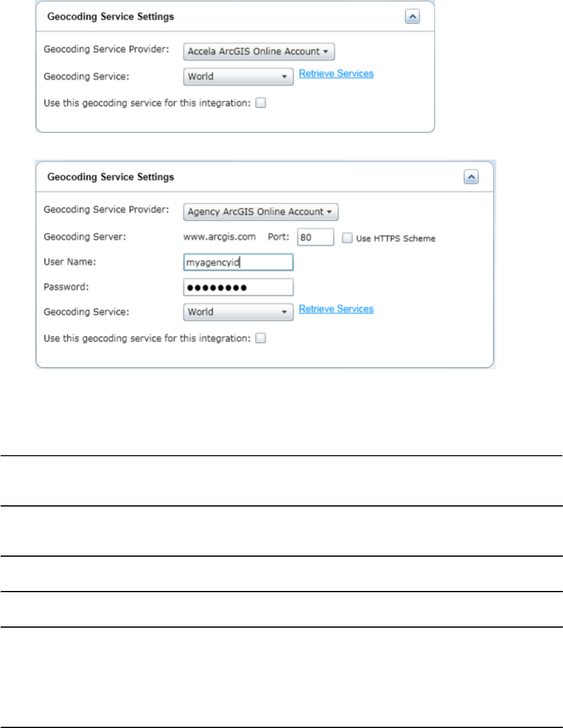
Task: Enable geocoding service checkbox in Accela panel
Action: pos(261,103)
